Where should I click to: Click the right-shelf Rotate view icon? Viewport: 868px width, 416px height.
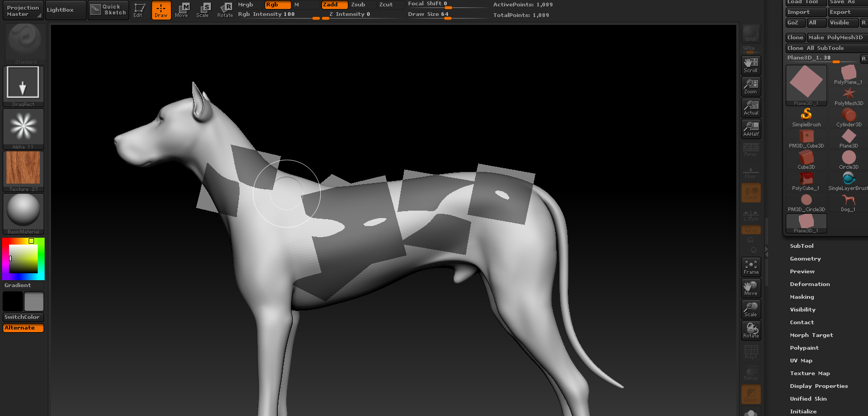tap(751, 331)
